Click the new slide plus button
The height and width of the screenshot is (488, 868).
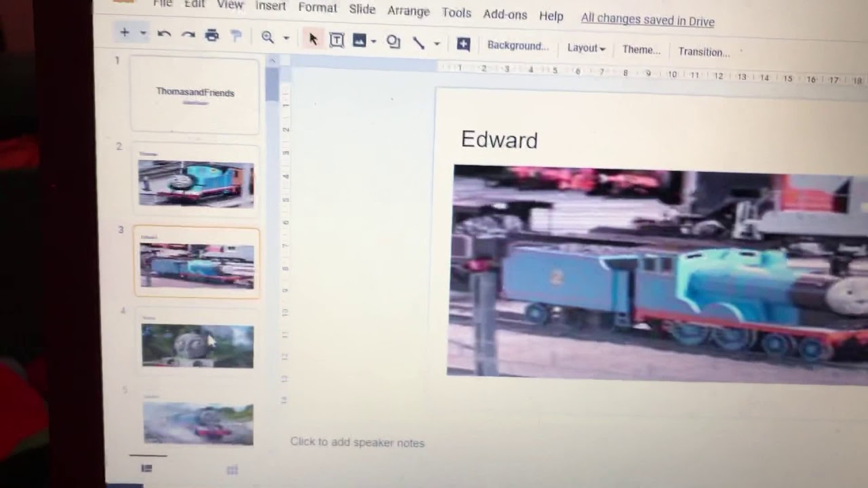[x=125, y=32]
